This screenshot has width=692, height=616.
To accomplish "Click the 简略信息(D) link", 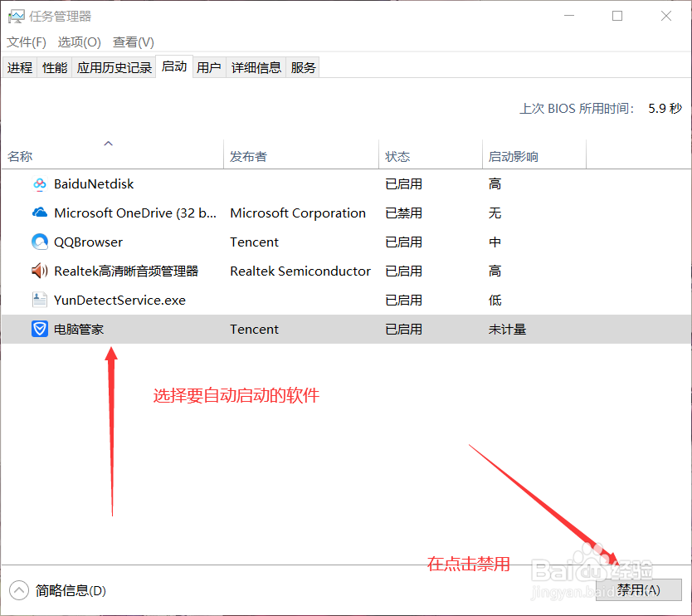I will coord(71,590).
